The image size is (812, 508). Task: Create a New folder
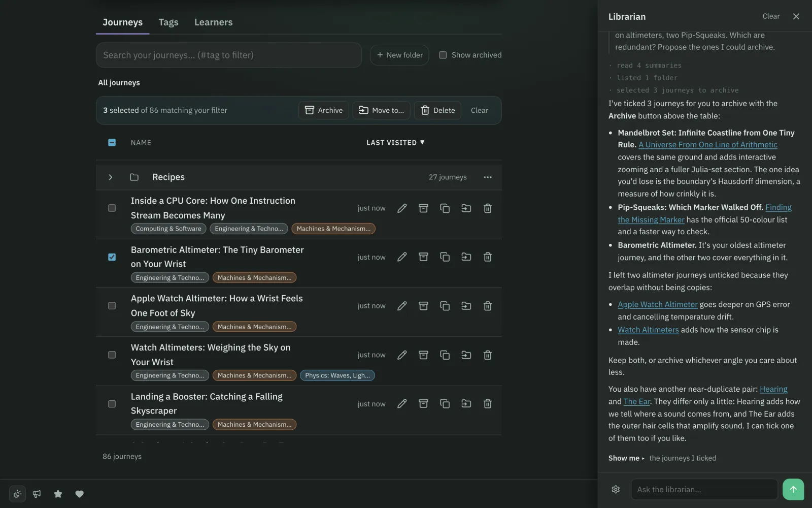[400, 55]
